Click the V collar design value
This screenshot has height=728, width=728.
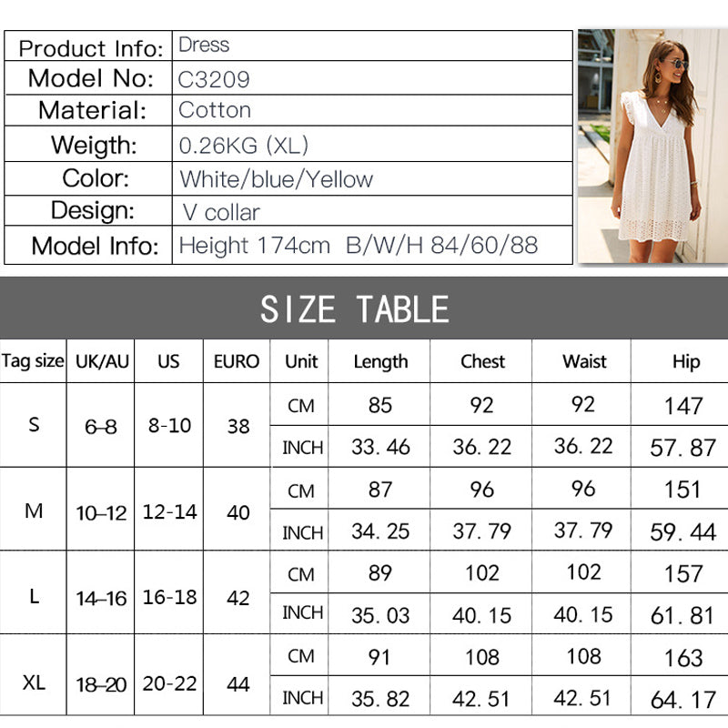click(x=221, y=213)
